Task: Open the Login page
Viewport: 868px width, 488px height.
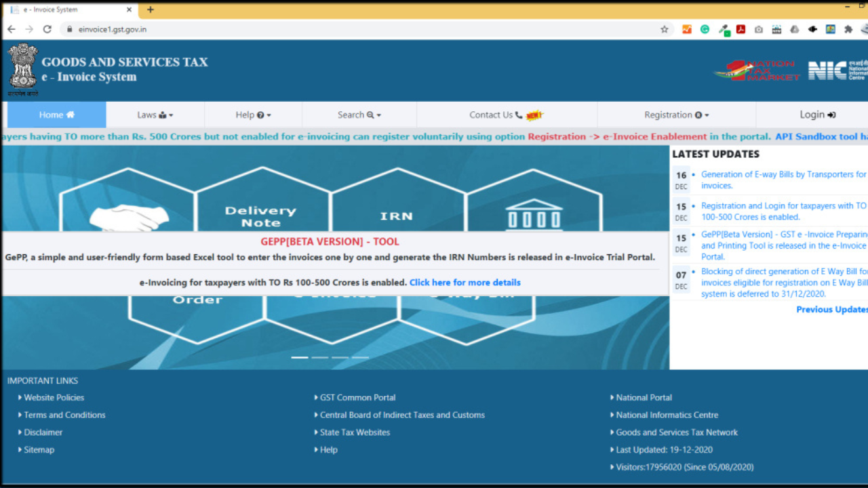Action: (x=817, y=115)
